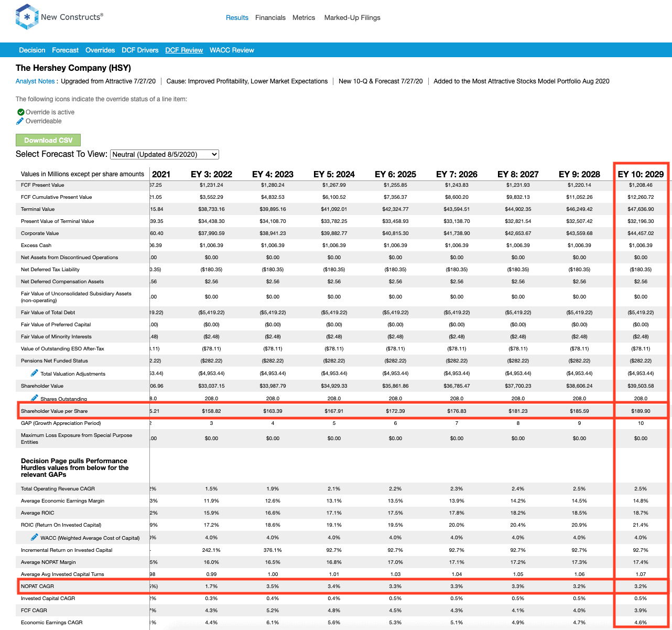Screen dimensions: 672x630
Task: Switch to the Overrides tab
Action: [100, 50]
